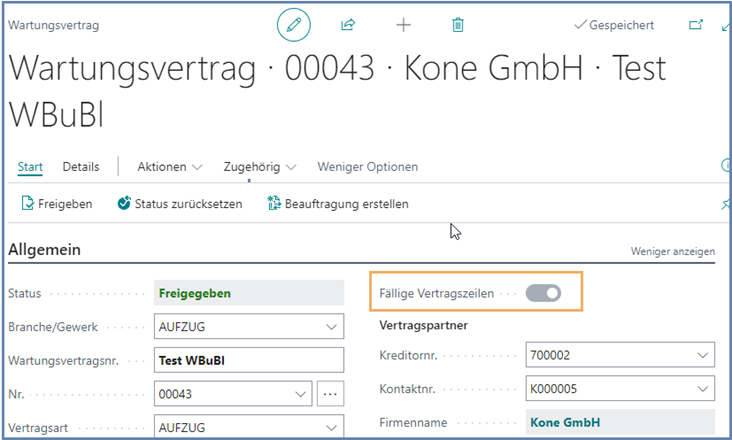The width and height of the screenshot is (732, 440).
Task: Click Weniger anzeigen link
Action: [x=673, y=251]
